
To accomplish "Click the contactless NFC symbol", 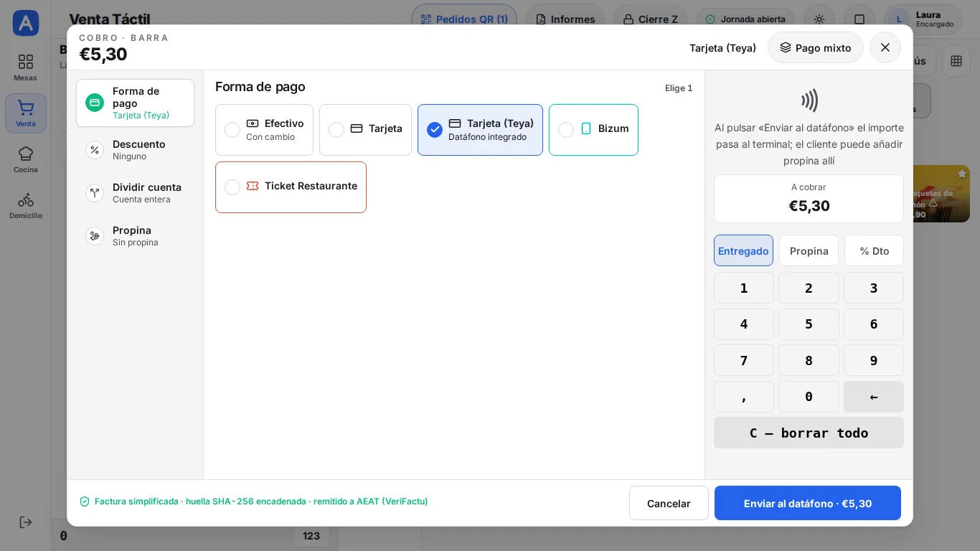I will pos(809,100).
